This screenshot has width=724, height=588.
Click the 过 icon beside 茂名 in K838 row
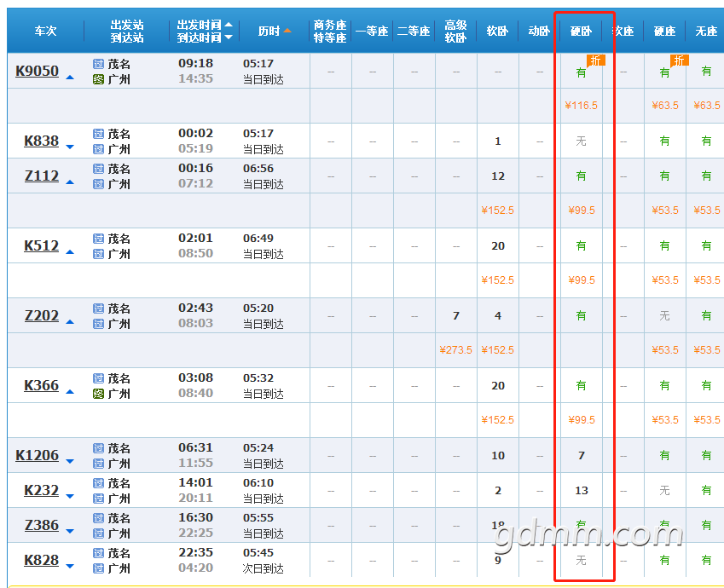click(x=98, y=134)
